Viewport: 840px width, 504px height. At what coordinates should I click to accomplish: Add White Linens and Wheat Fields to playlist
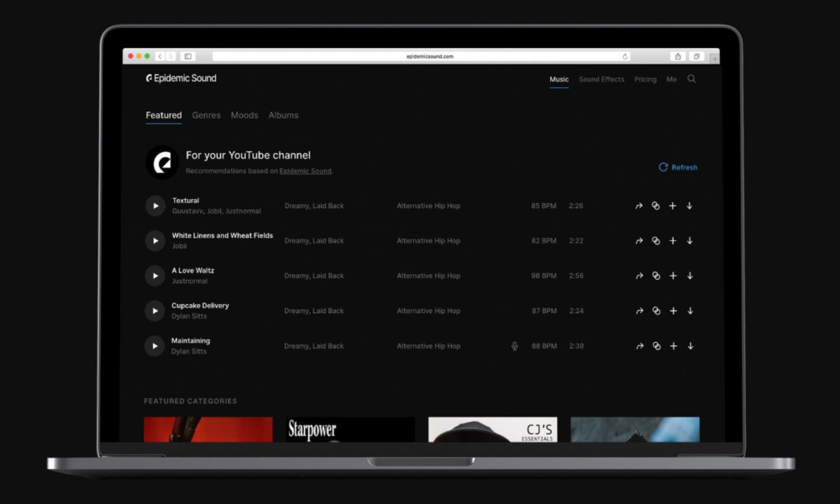(x=673, y=240)
